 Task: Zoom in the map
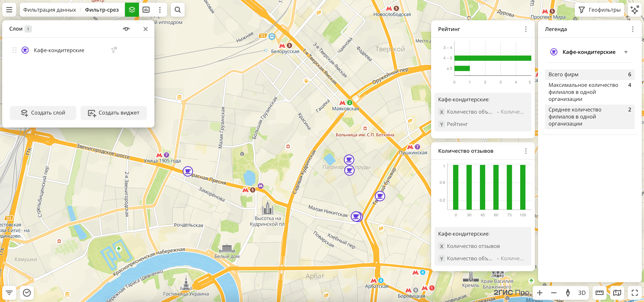540,293
